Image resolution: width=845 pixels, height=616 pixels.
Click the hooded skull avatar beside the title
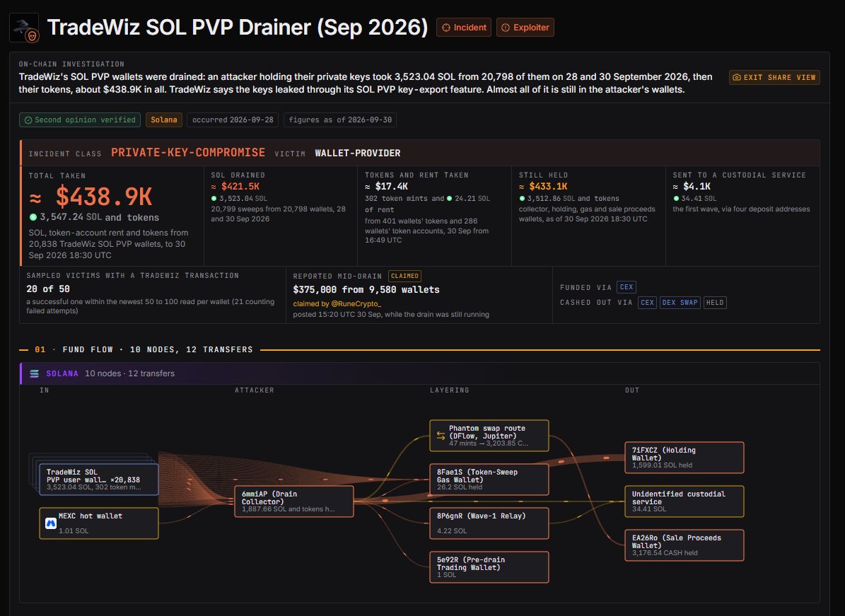click(24, 28)
